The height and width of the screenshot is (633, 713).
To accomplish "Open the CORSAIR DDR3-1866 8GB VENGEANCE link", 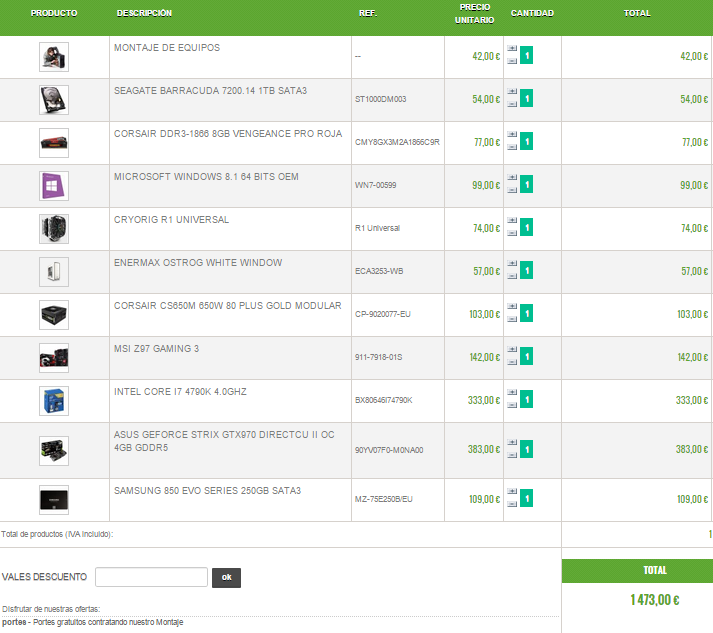I will tap(228, 134).
